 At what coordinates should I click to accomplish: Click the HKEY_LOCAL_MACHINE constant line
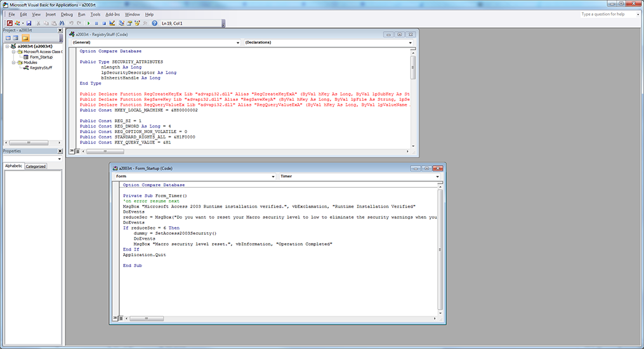point(139,110)
